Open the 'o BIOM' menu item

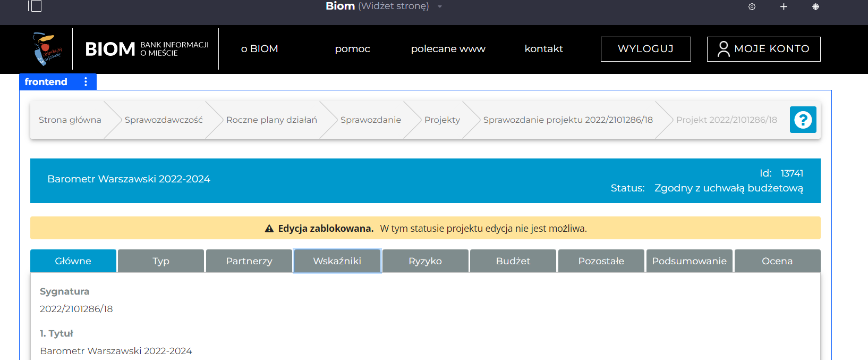pyautogui.click(x=259, y=49)
